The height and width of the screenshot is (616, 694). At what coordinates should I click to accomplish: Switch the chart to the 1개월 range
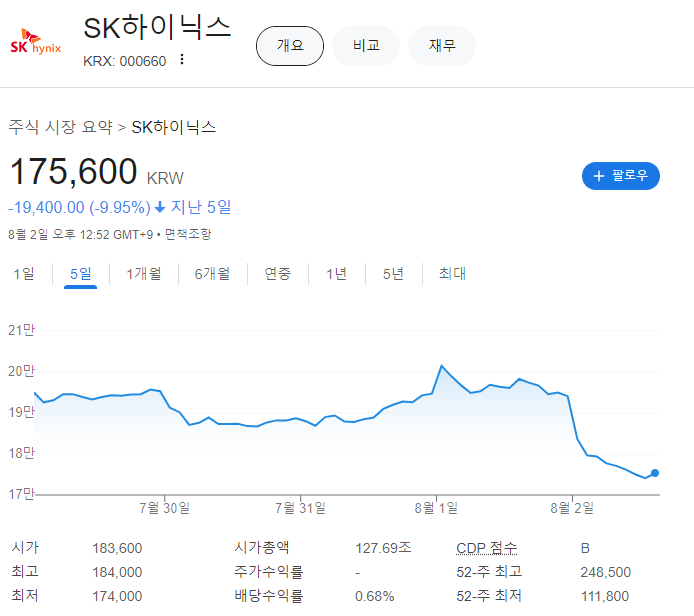144,273
